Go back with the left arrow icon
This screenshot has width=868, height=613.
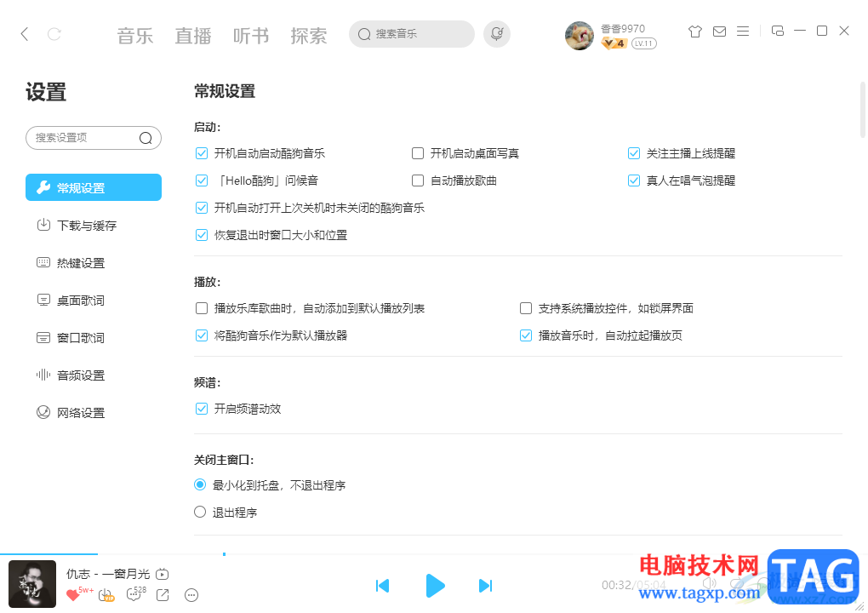(25, 34)
